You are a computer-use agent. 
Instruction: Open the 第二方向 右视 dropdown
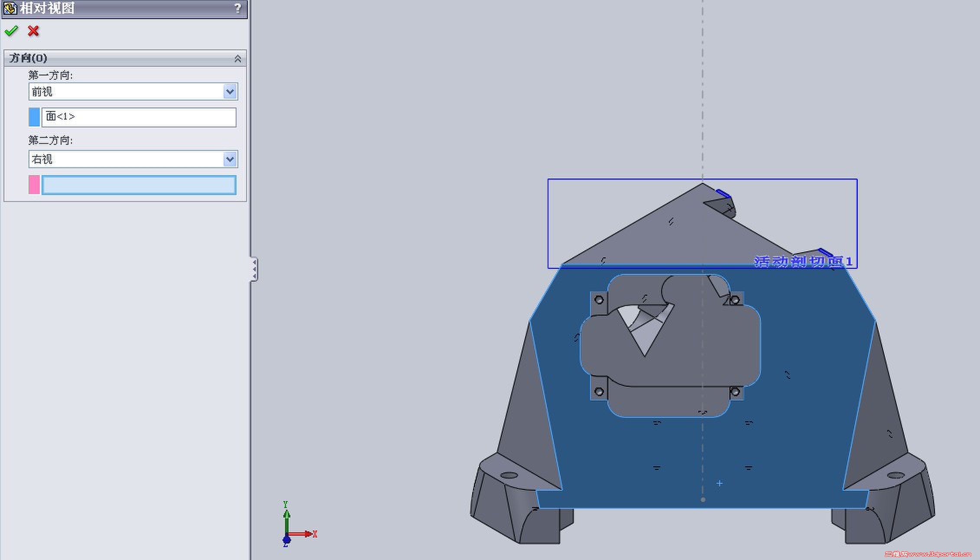pyautogui.click(x=230, y=159)
